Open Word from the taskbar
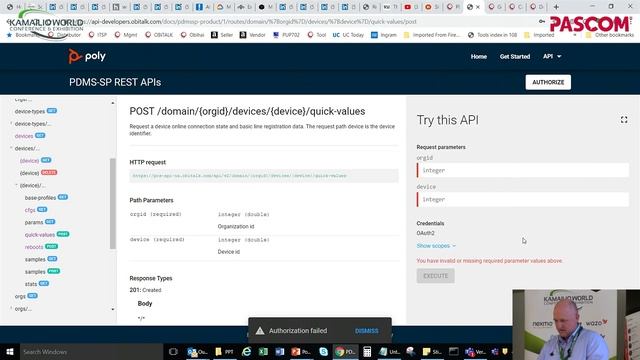Image resolution: width=640 pixels, height=360 pixels. click(x=280, y=351)
